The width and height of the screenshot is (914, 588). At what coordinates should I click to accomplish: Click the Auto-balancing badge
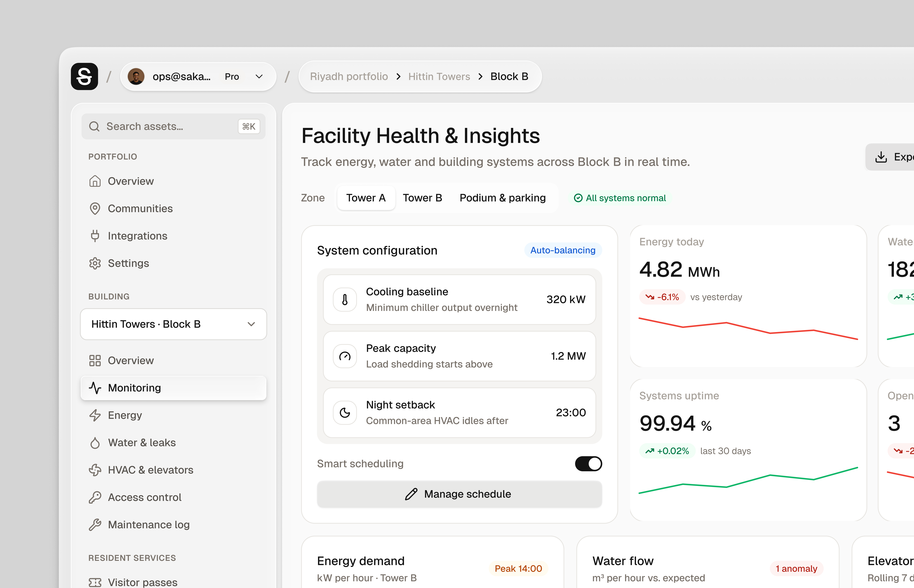563,250
